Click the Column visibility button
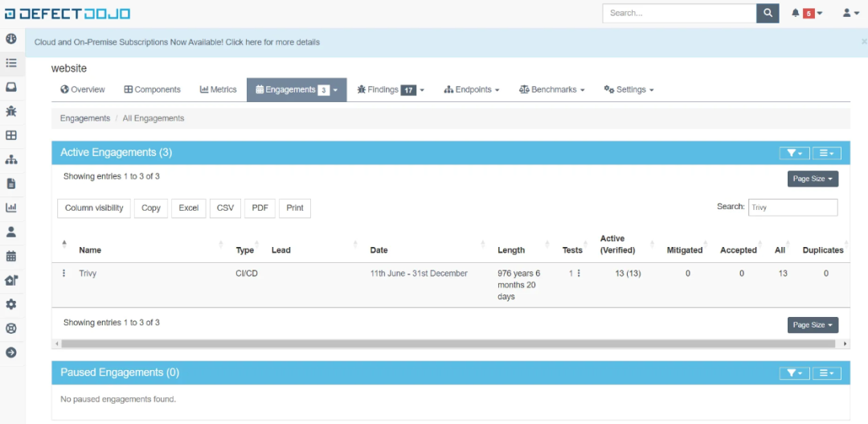The image size is (868, 424). coord(94,208)
